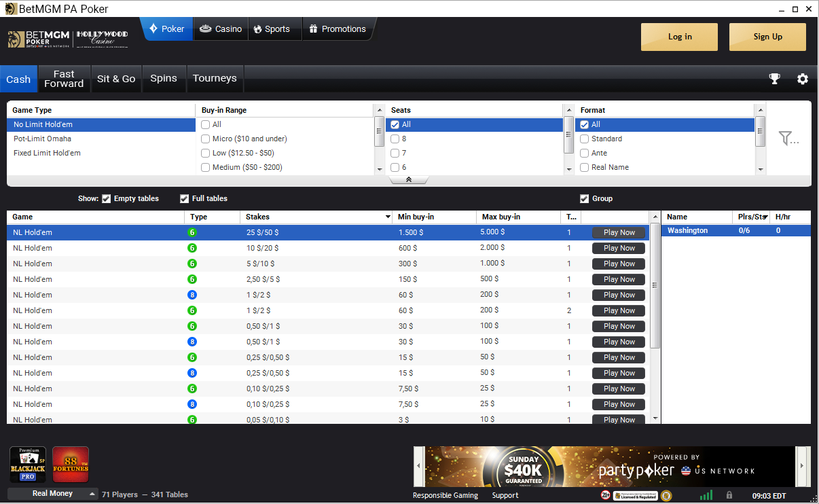Check Medium ($50 - $200) buy-in

pos(206,167)
